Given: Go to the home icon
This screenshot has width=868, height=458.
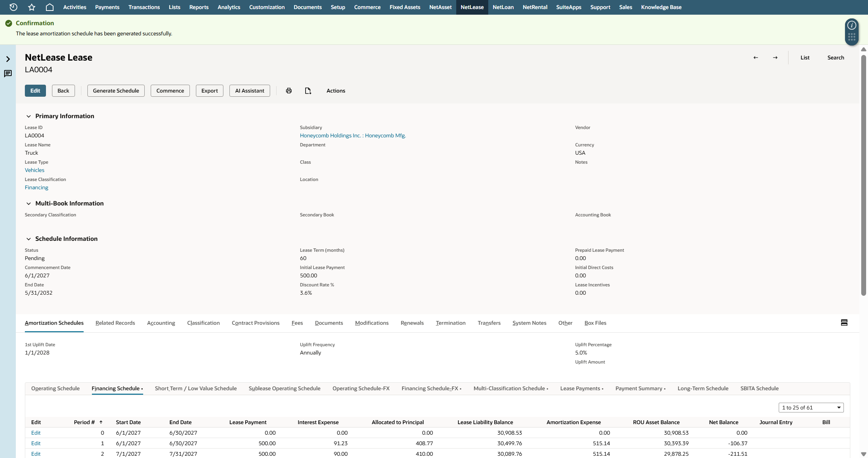Looking at the screenshot, I should pos(50,7).
